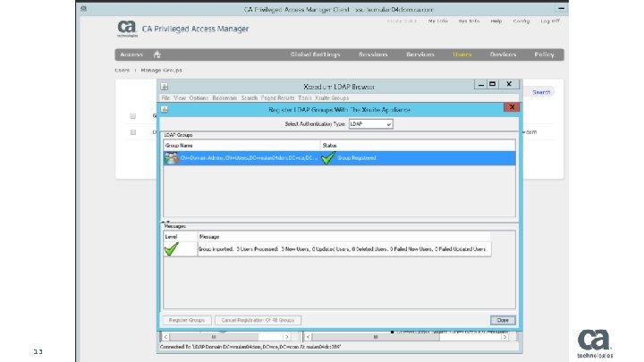Image resolution: width=644 pixels, height=362 pixels.
Task: Click the Sys Info link
Action: coord(469,21)
